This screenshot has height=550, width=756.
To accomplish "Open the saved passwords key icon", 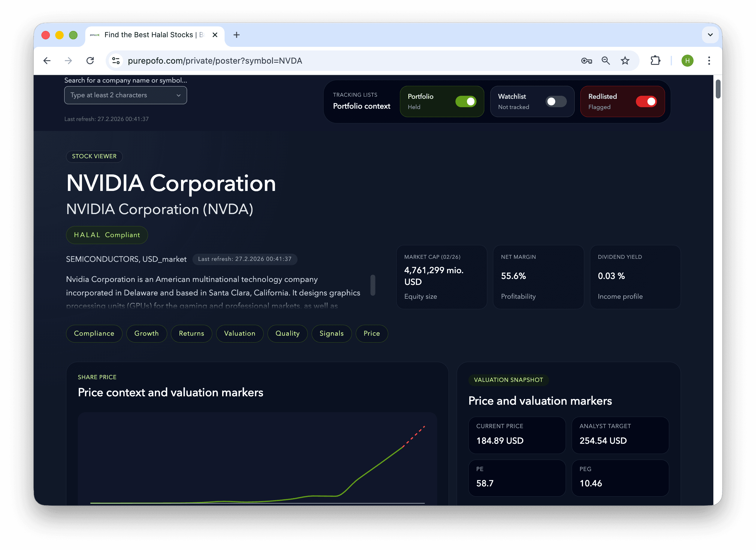I will (587, 61).
